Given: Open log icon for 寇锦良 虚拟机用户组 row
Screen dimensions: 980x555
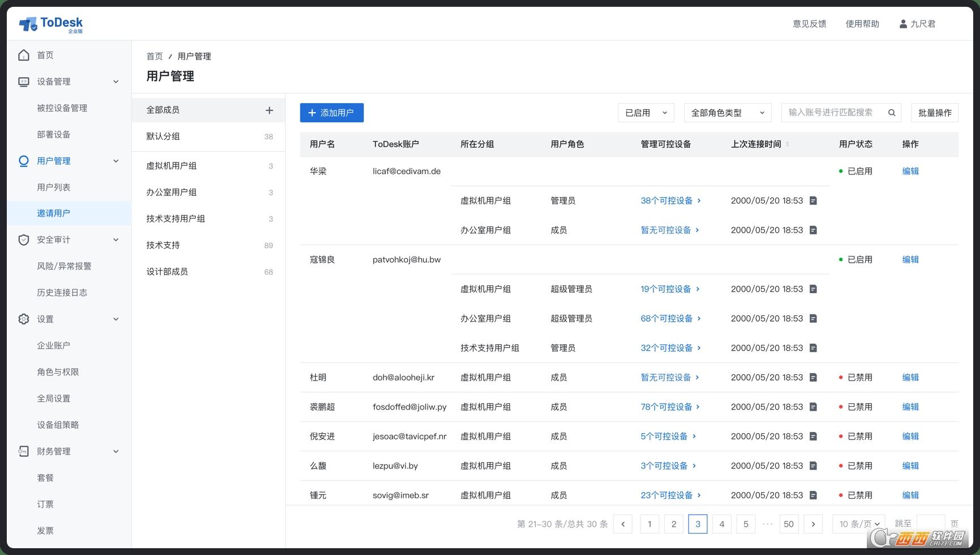Looking at the screenshot, I should 813,289.
